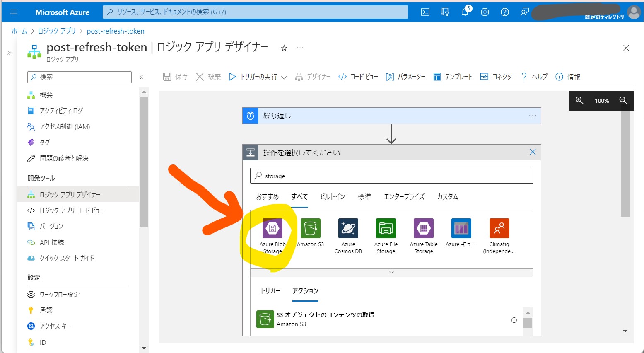Open the Azure portal hamburger menu

pos(13,12)
